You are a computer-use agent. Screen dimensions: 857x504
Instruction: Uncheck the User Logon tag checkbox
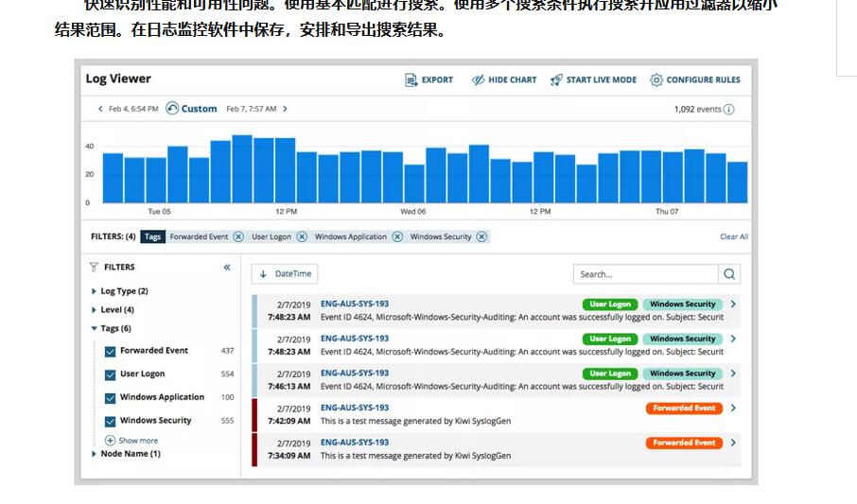click(x=111, y=374)
